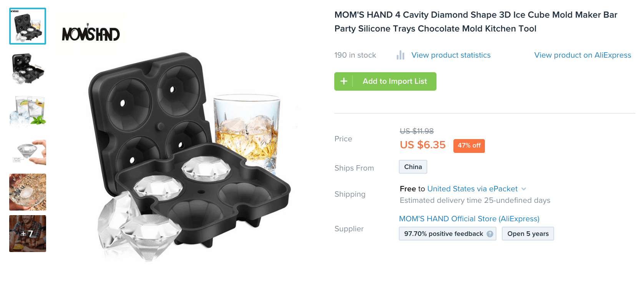Click the Open 5 years badge
Screen dimensions: 644x282
tap(528, 234)
